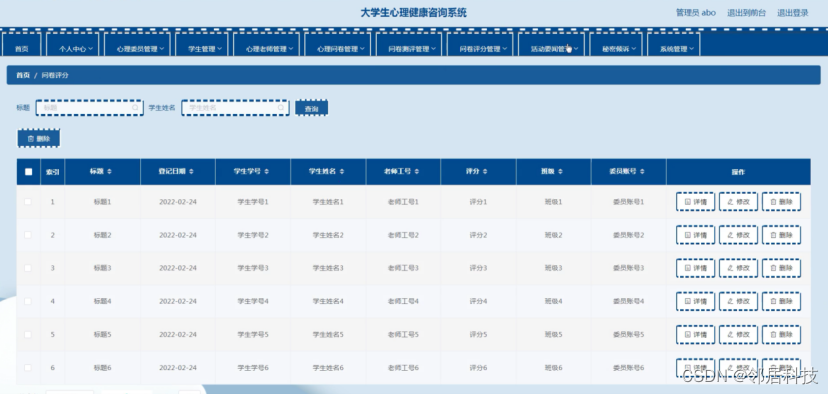
Task: Click 修改 for row 标题5
Action: [x=738, y=334]
